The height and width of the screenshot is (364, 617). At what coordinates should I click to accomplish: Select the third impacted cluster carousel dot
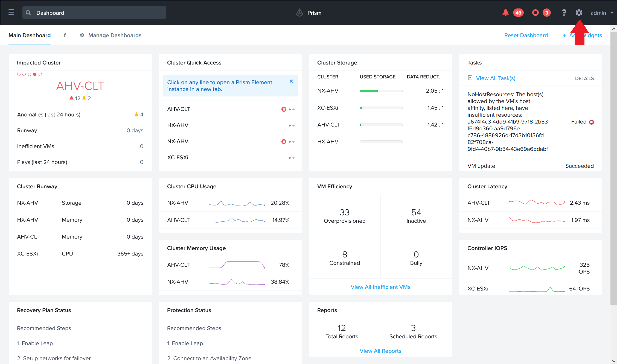coord(30,74)
